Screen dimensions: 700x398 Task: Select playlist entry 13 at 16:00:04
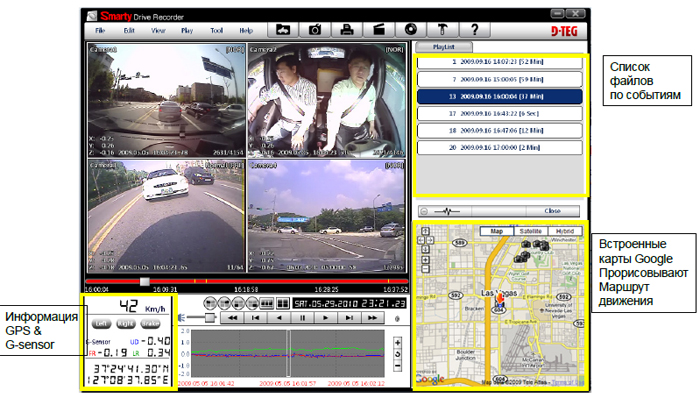pos(500,96)
